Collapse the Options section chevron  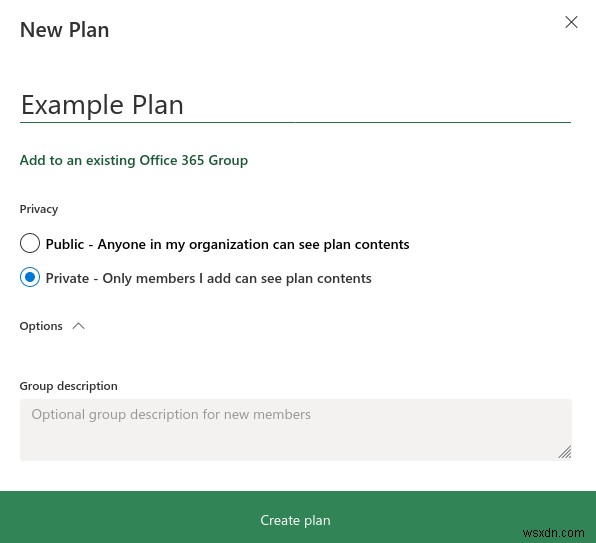pos(78,326)
